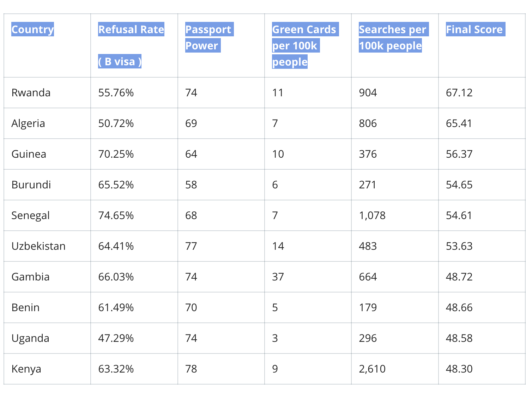This screenshot has height=393, width=532.
Task: Select the Rwanda country cell
Action: 31,93
